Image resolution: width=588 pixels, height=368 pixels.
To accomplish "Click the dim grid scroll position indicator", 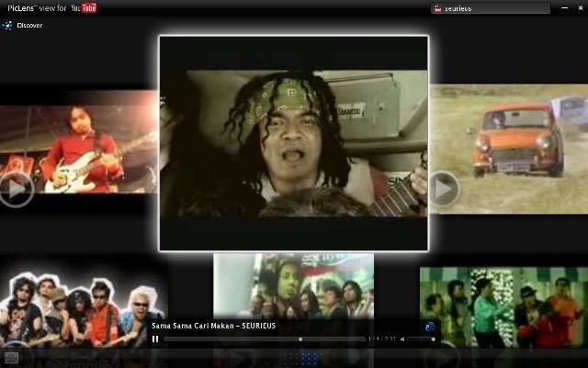I will click(290, 359).
